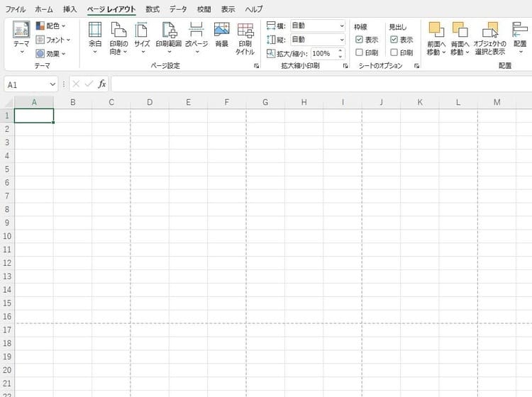Image resolution: width=532 pixels, height=397 pixels.
Task: Switch to the 表示 tab
Action: [x=228, y=9]
